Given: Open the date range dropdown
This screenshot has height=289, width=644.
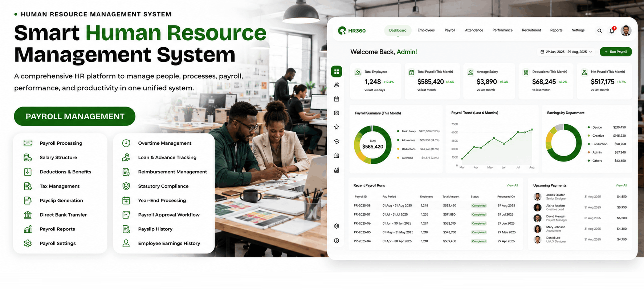Looking at the screenshot, I should [x=566, y=52].
